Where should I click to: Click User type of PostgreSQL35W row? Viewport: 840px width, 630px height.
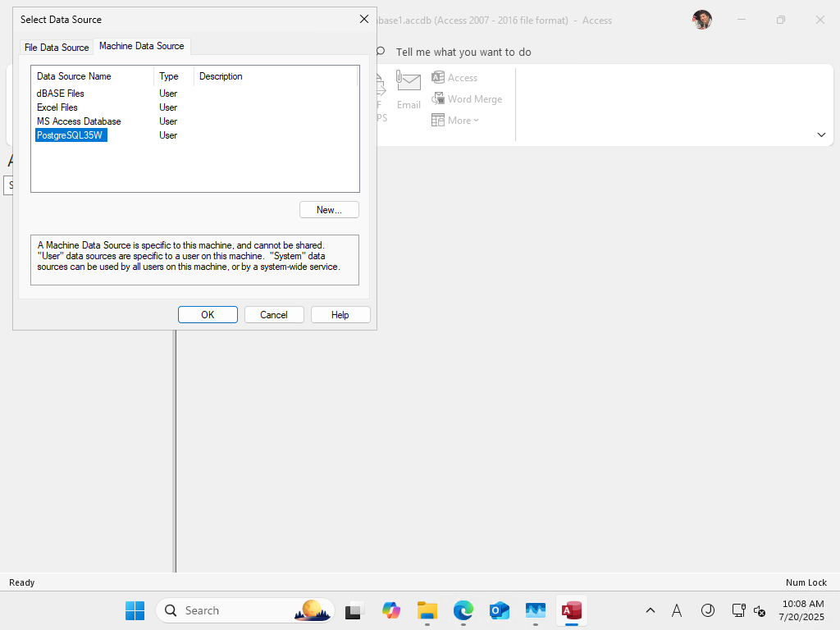(x=168, y=135)
